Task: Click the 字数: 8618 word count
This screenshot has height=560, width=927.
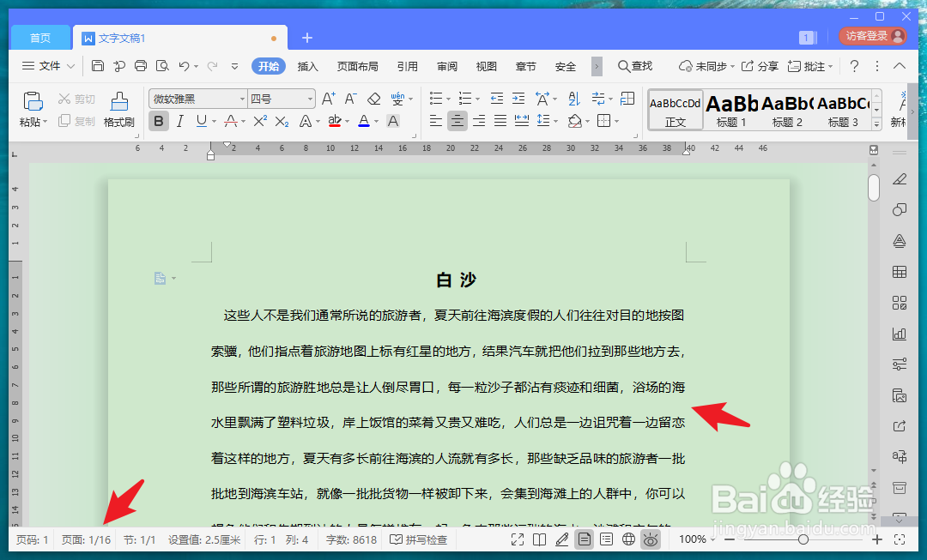Action: click(351, 540)
